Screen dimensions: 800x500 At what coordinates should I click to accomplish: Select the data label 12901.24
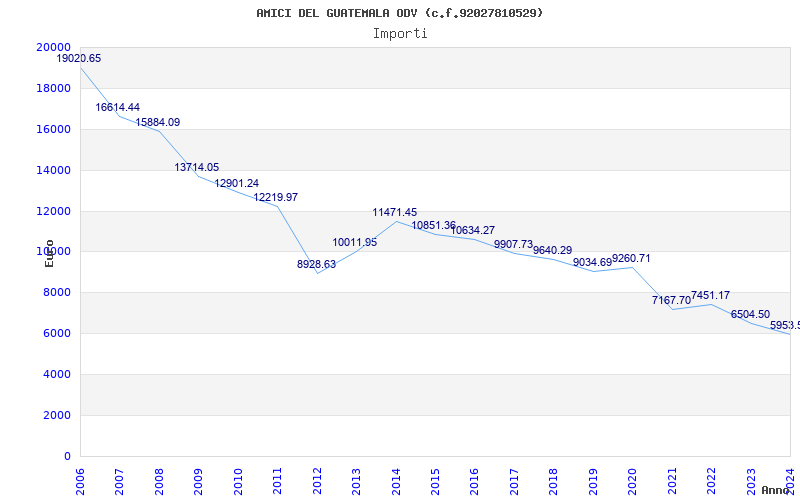coord(237,184)
